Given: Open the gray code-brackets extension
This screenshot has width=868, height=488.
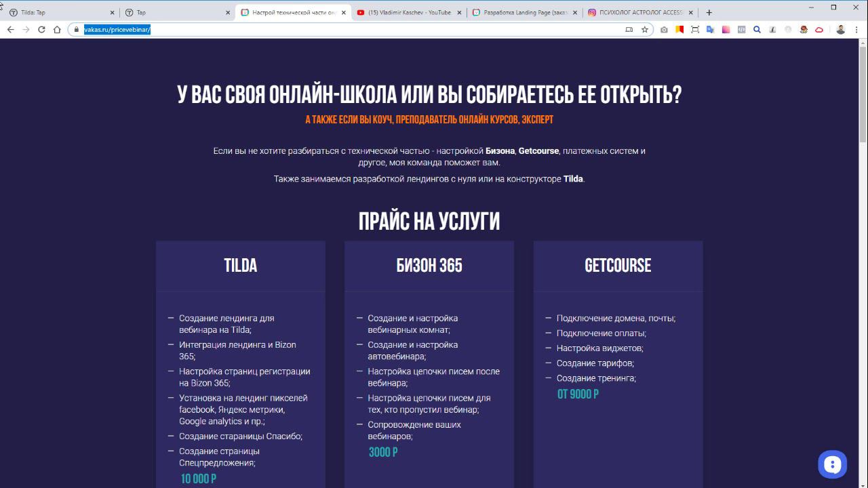Looking at the screenshot, I should [x=742, y=30].
